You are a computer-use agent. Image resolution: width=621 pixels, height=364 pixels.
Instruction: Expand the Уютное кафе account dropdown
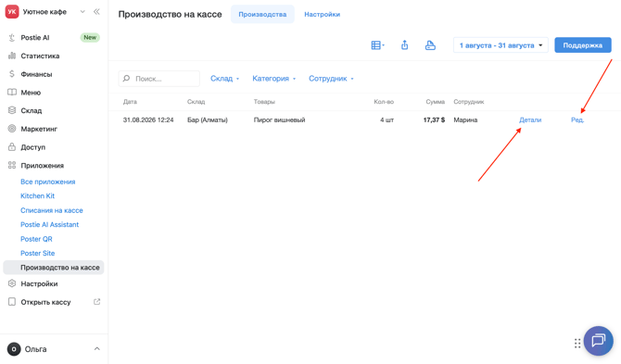click(x=82, y=11)
